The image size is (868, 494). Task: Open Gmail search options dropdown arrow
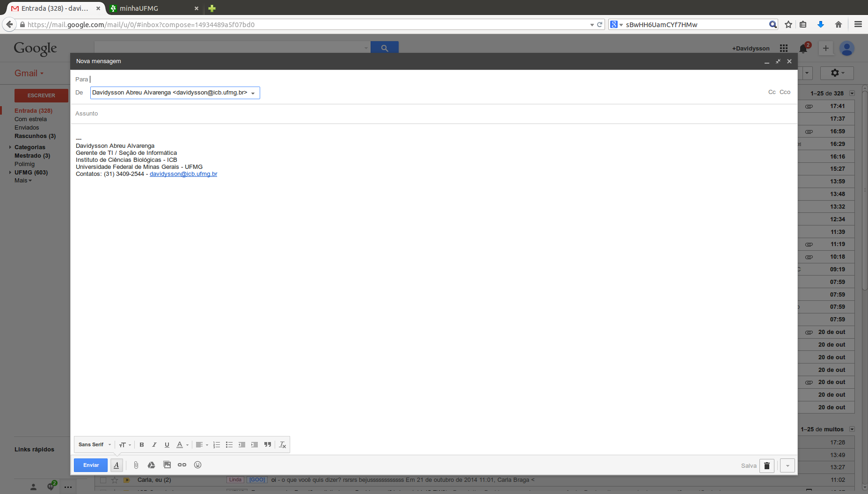coord(366,48)
